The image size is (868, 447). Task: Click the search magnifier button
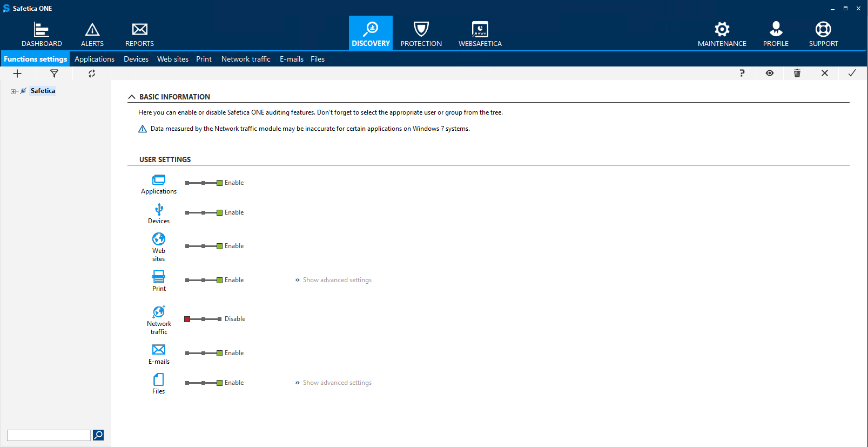click(98, 435)
